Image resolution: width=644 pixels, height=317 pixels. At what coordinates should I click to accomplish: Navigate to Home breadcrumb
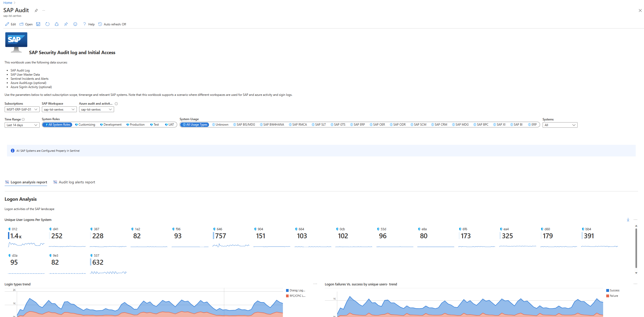(8, 3)
